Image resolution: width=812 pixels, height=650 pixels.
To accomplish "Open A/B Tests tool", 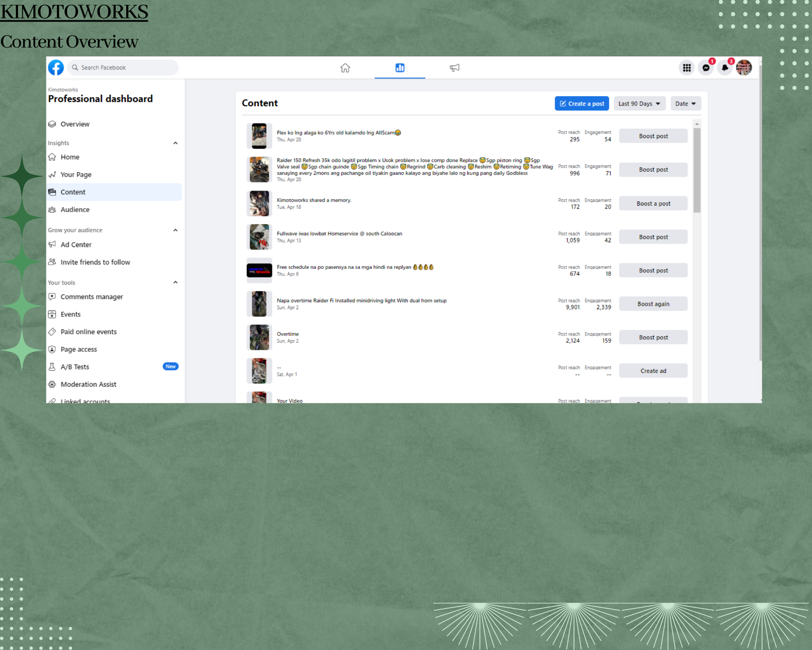I will pos(114,367).
